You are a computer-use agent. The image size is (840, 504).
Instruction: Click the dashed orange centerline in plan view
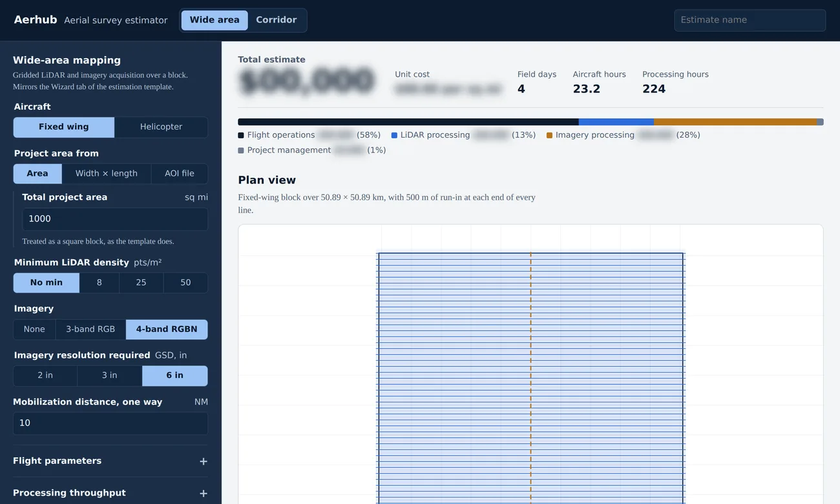click(x=531, y=378)
